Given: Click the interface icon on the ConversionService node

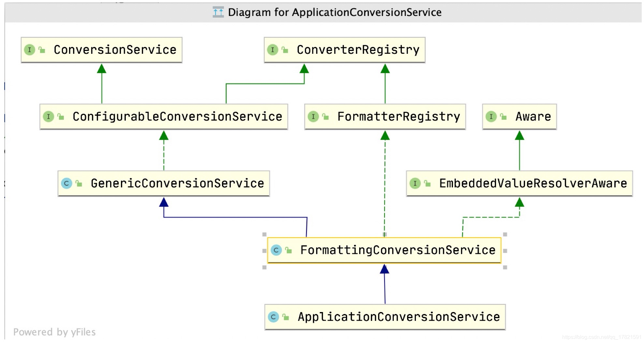Looking at the screenshot, I should point(30,50).
